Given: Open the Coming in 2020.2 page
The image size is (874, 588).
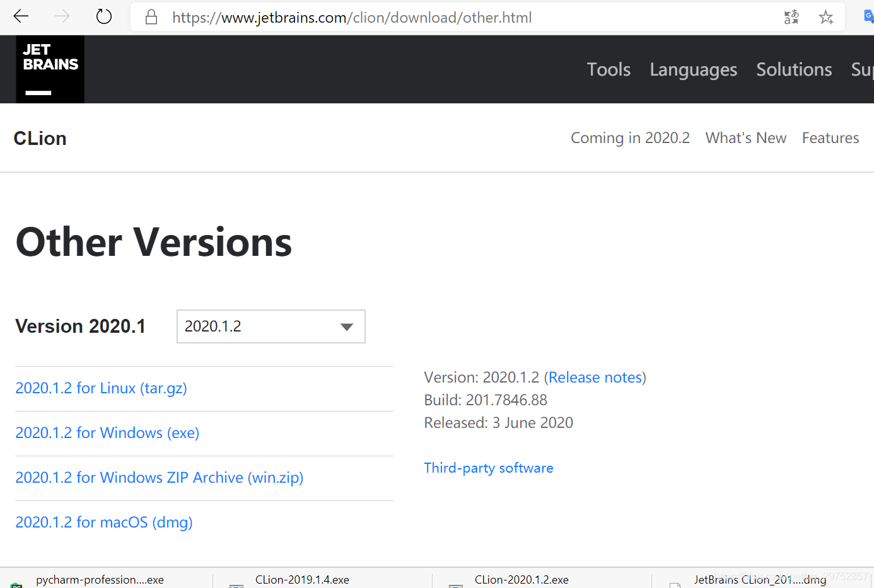Looking at the screenshot, I should (630, 138).
